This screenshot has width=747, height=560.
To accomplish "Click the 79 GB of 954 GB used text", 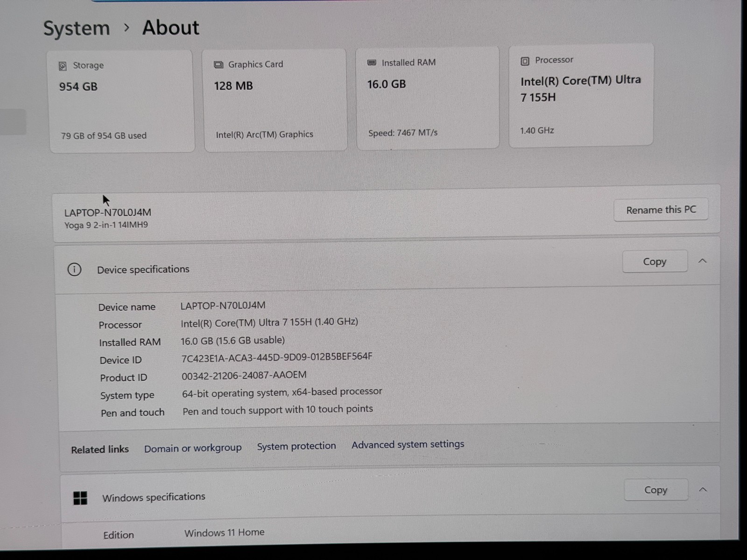I will pos(104,136).
